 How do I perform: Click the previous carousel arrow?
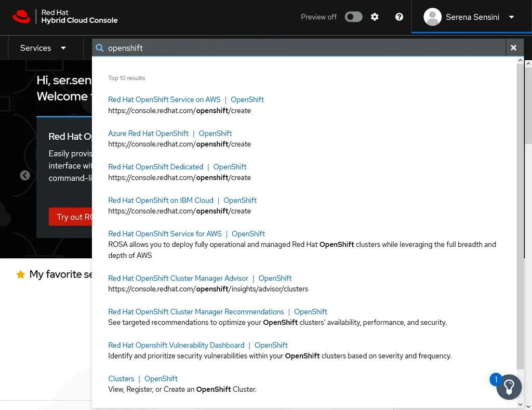coord(25,176)
